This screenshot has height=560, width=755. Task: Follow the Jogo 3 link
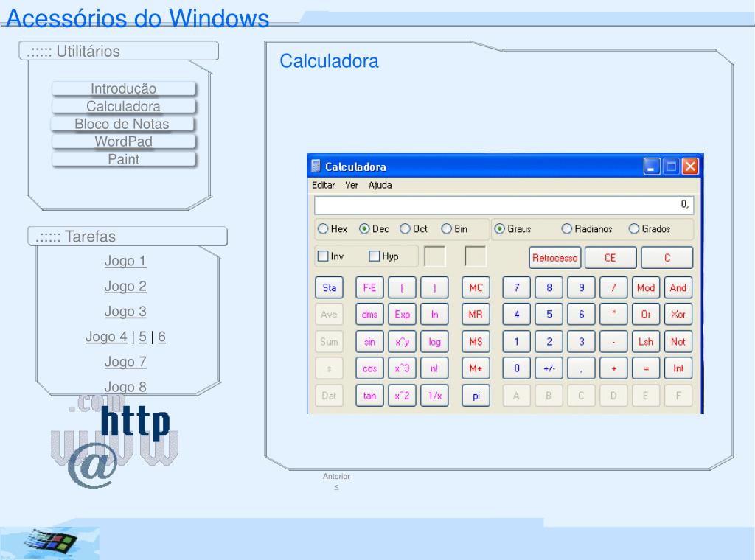tap(125, 311)
